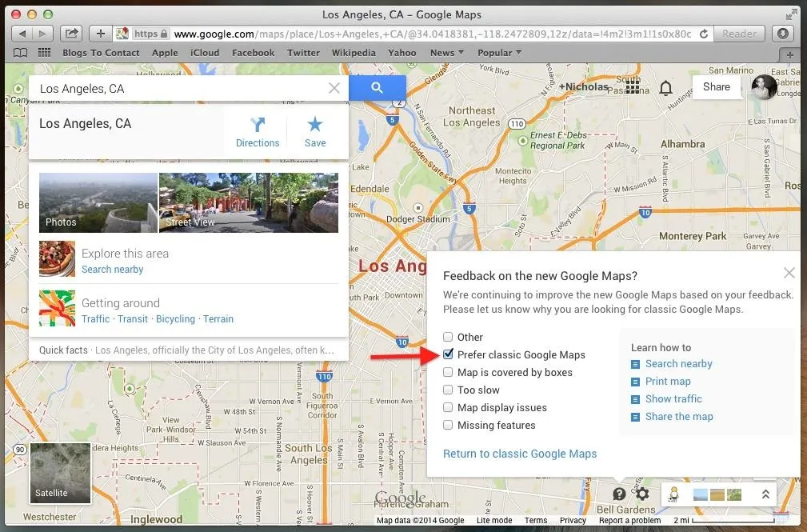Image resolution: width=807 pixels, height=532 pixels.
Task: Close the feedback dialog
Action: 789,273
